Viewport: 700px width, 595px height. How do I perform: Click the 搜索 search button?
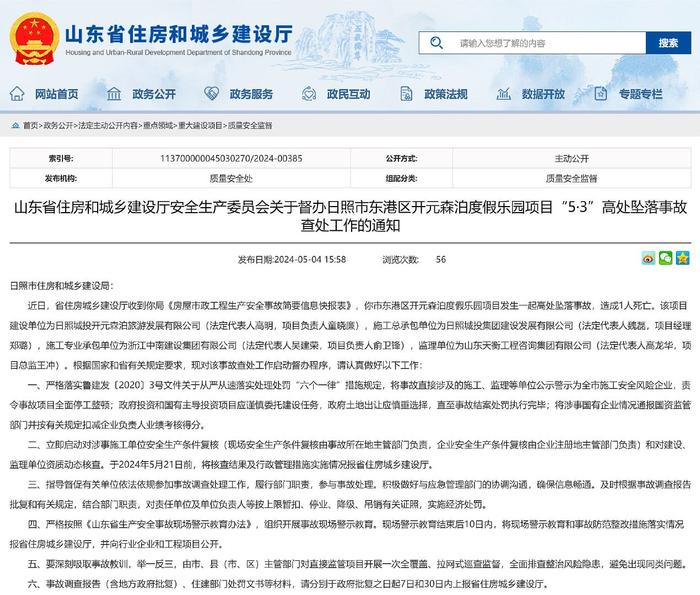click(668, 43)
